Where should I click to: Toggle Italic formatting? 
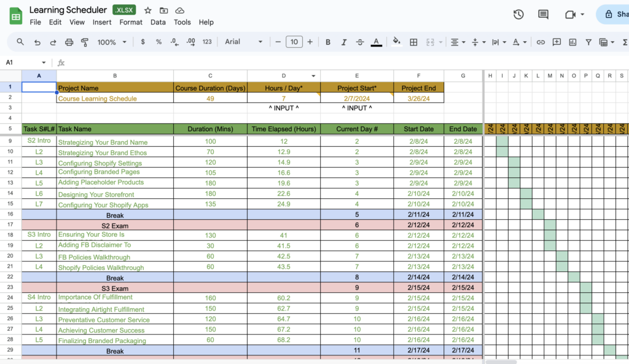(344, 42)
